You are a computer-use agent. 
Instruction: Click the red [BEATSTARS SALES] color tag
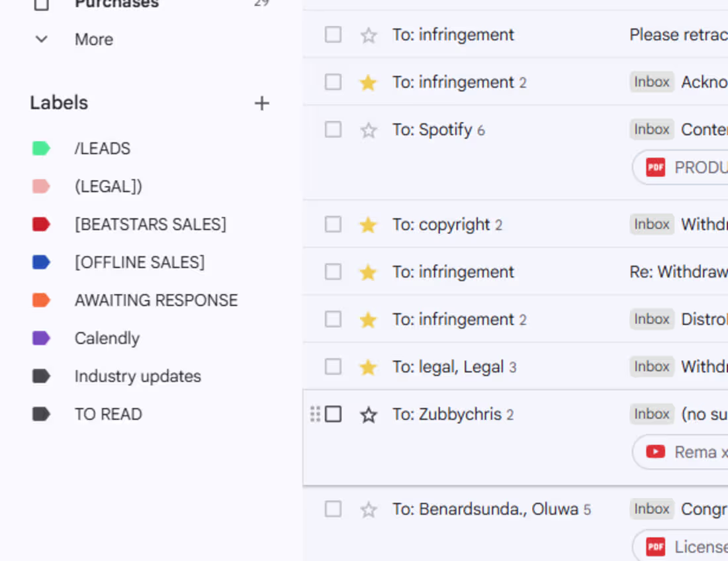pyautogui.click(x=41, y=225)
